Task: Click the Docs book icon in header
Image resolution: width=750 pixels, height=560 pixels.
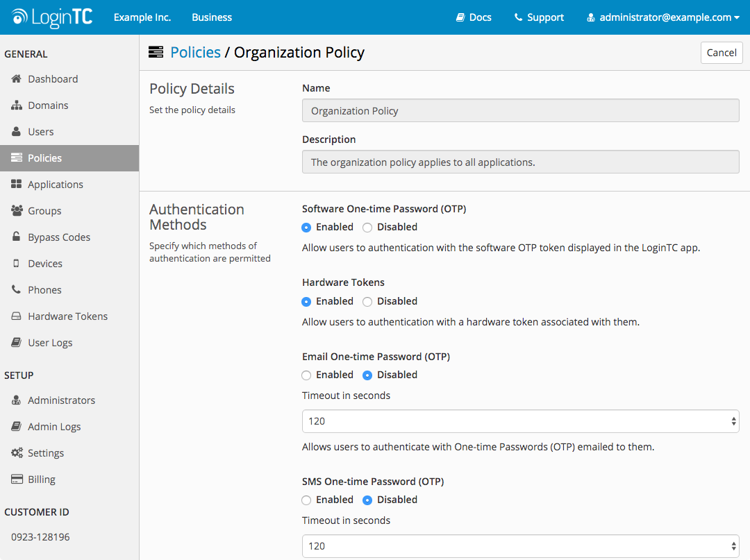Action: click(460, 17)
